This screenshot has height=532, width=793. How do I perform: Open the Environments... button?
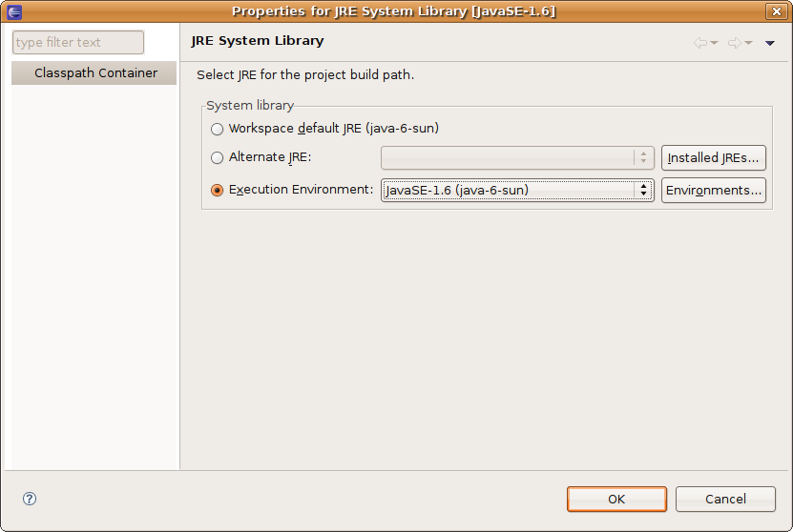(715, 190)
